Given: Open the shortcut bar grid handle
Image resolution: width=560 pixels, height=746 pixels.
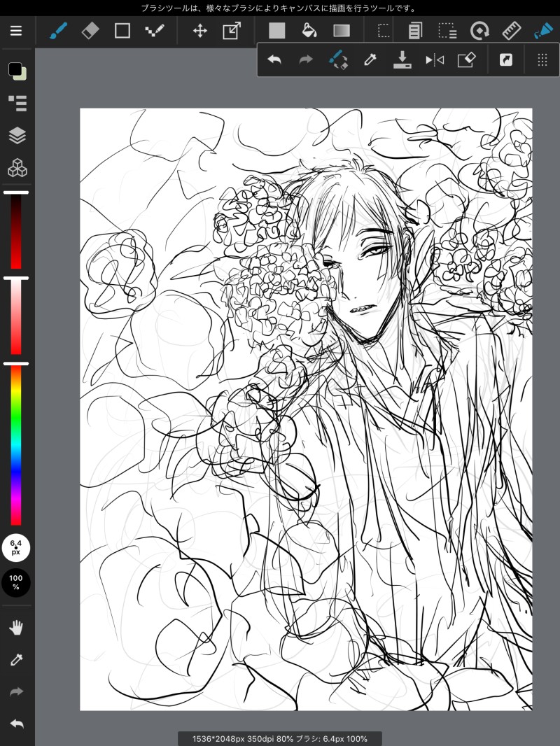Looking at the screenshot, I should click(x=542, y=60).
